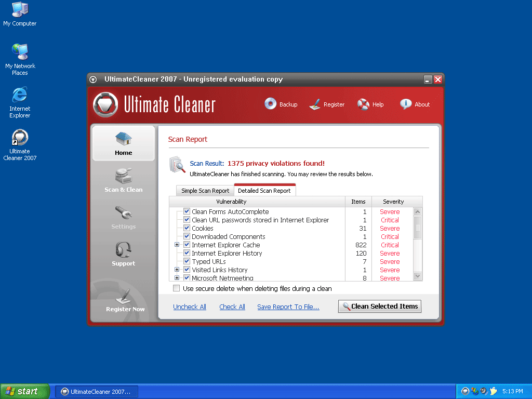The image size is (532, 399).
Task: Open the Backup tool icon
Action: point(270,104)
